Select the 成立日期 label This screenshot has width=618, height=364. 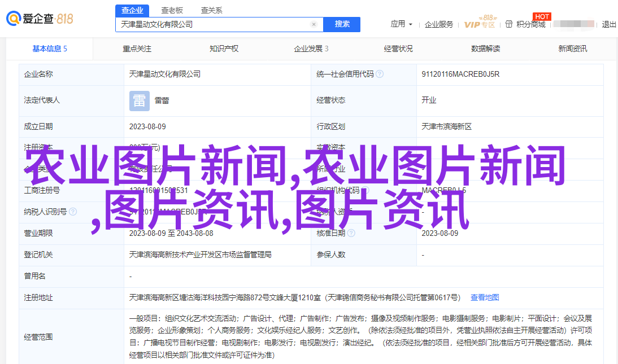click(38, 127)
